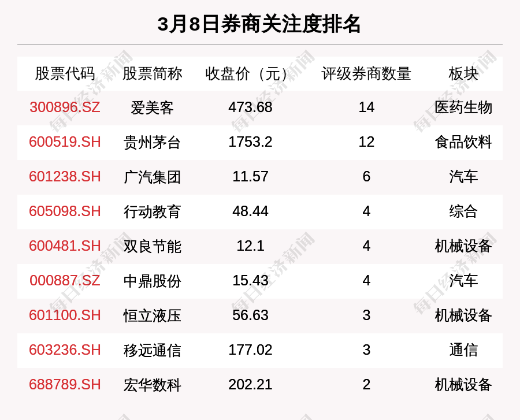Click stock name 贵州茅台
520x420 pixels.
[x=152, y=143]
